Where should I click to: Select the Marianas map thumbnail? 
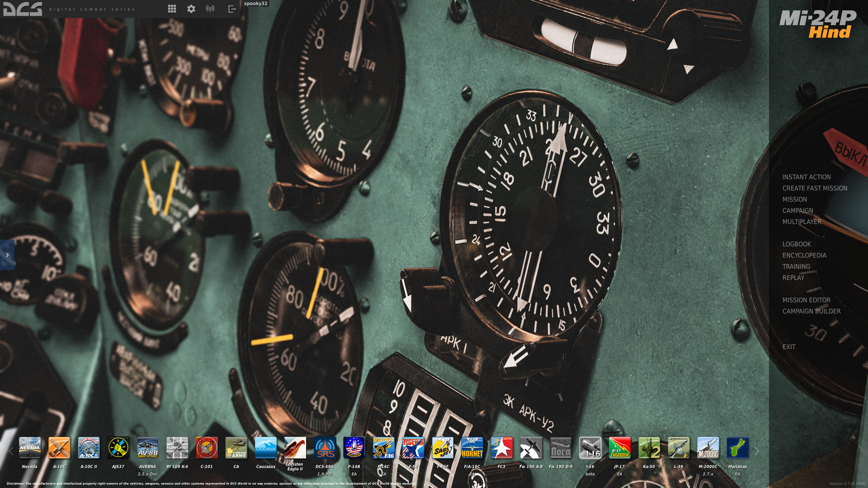[x=737, y=447]
